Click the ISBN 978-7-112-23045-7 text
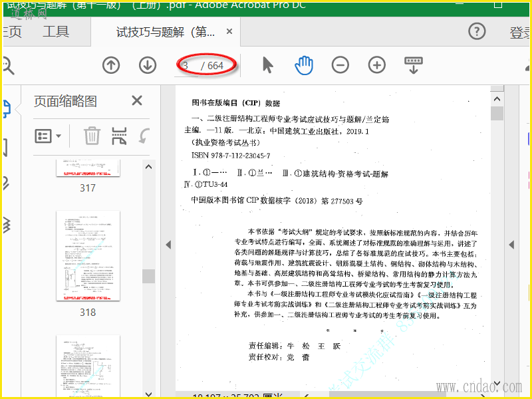Viewport: 532px width, 399px height. (x=231, y=156)
